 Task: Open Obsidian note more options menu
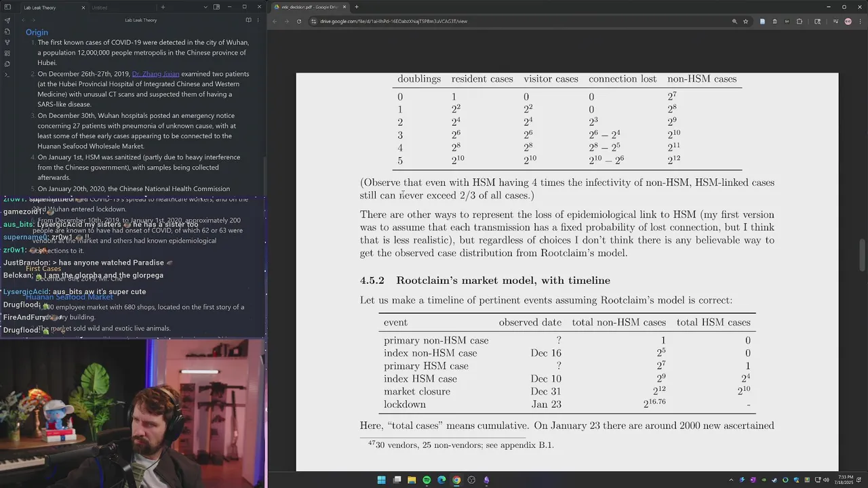(258, 20)
